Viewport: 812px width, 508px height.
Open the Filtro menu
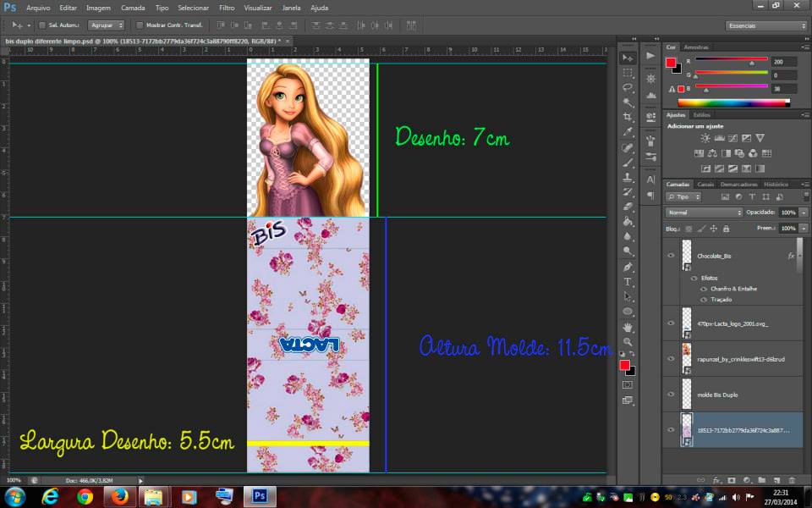[x=227, y=8]
